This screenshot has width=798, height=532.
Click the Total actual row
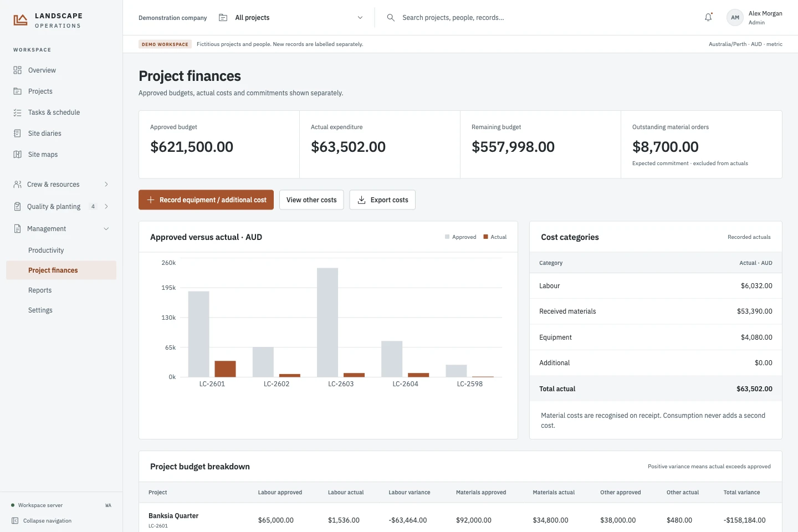pos(656,389)
